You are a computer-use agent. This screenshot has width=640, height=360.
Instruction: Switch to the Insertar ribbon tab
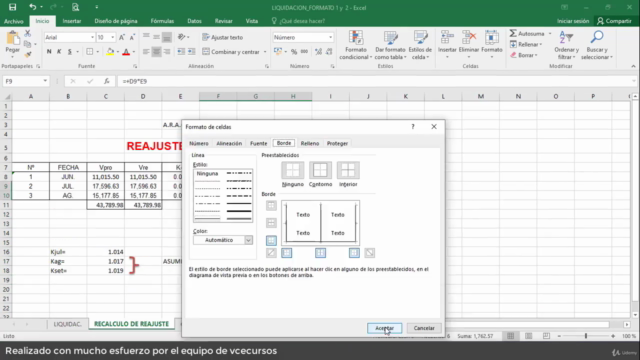72,21
